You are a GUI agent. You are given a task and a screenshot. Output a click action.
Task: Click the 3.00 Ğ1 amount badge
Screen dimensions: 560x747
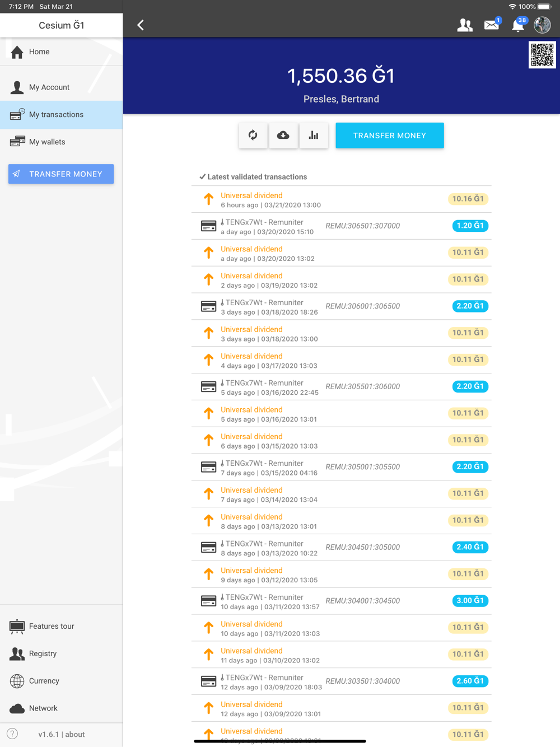coord(470,601)
